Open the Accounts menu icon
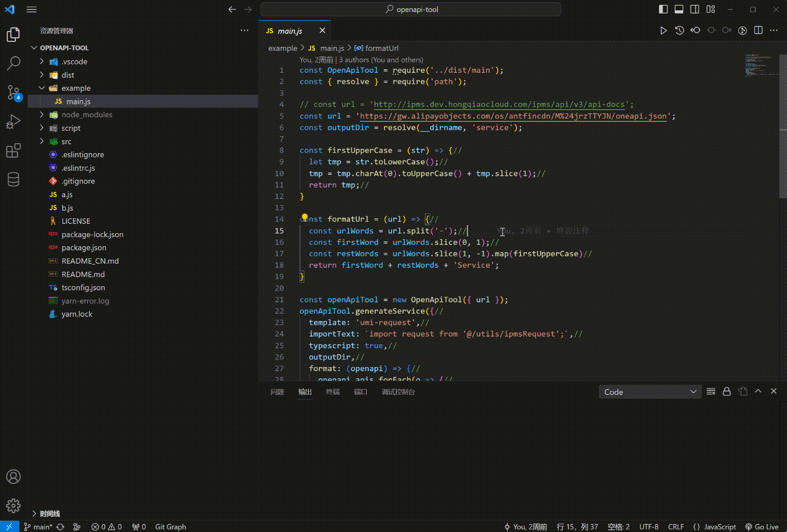 [x=13, y=476]
